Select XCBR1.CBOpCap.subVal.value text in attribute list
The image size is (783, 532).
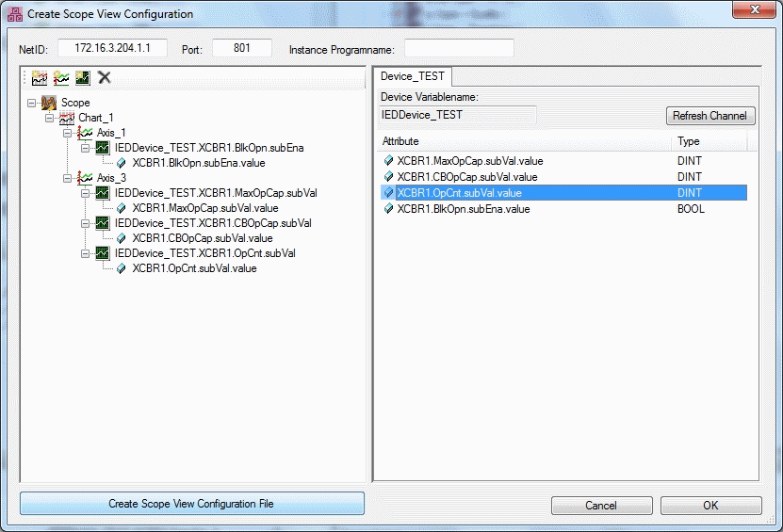[467, 177]
